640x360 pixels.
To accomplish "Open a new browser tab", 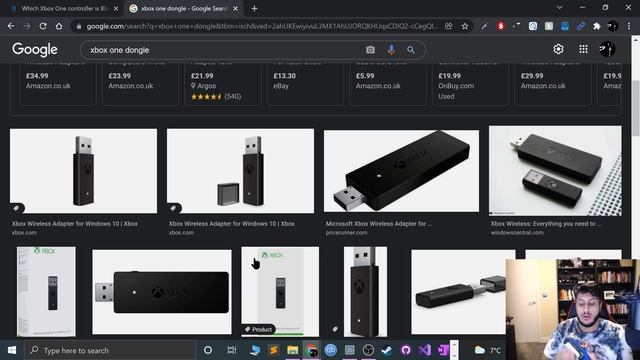I will pos(254,9).
